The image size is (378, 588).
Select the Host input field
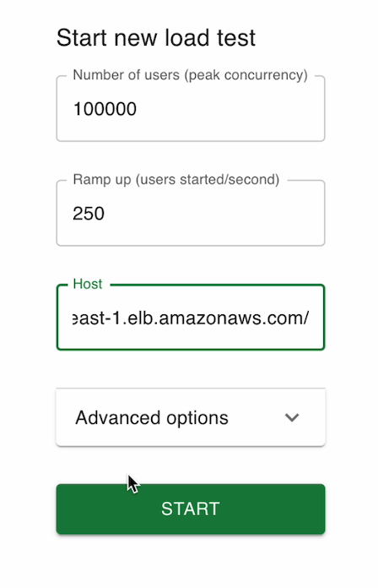click(191, 318)
